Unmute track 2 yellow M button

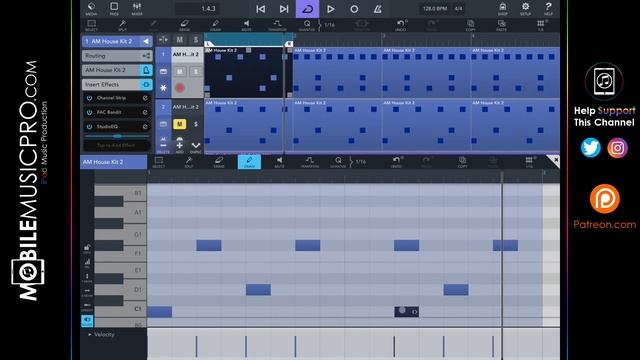(180, 124)
